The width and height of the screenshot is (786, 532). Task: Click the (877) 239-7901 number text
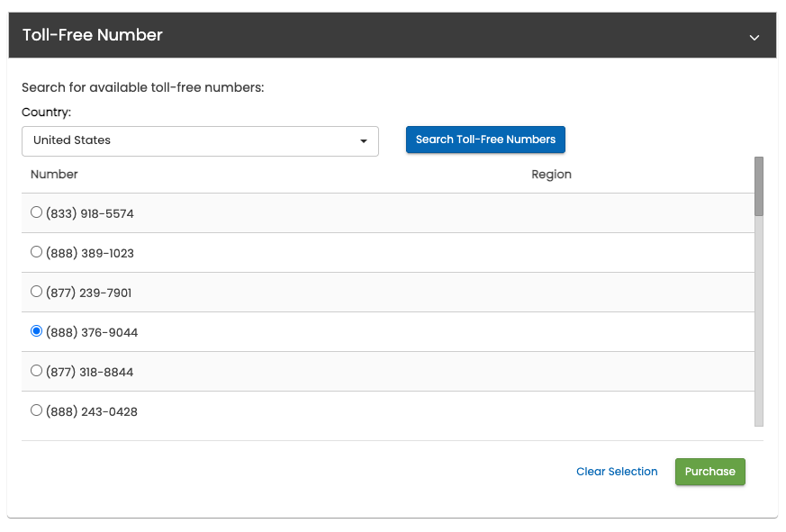(x=89, y=293)
